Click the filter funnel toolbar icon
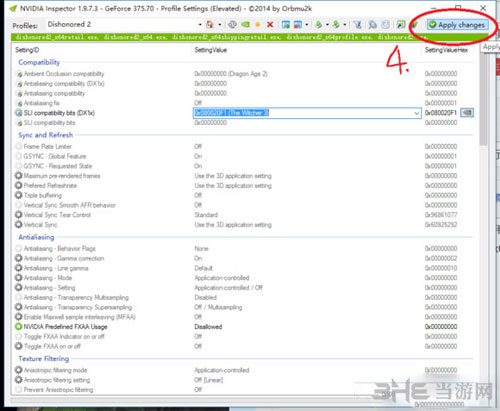 click(357, 25)
